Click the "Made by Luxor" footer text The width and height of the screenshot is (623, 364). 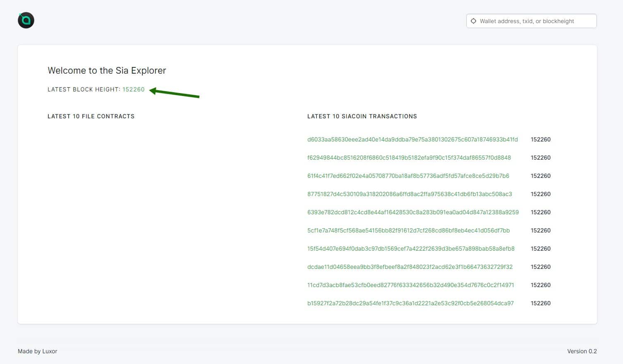click(38, 351)
